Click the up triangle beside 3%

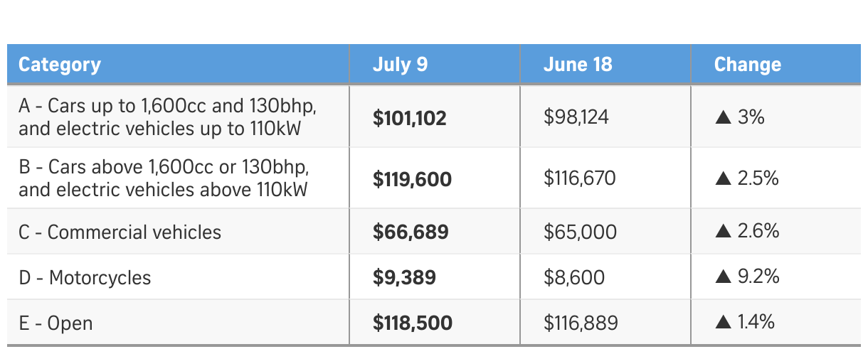point(724,117)
